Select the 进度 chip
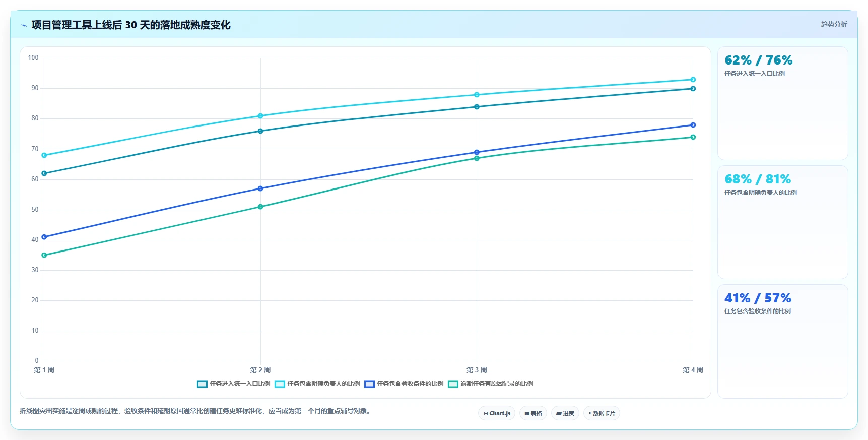This screenshot has width=868, height=440. [x=565, y=413]
